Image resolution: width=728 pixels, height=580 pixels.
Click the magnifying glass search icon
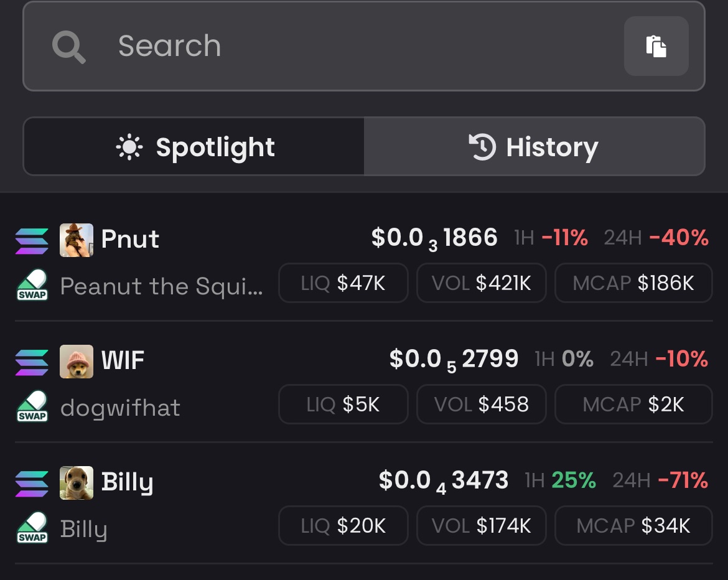68,47
